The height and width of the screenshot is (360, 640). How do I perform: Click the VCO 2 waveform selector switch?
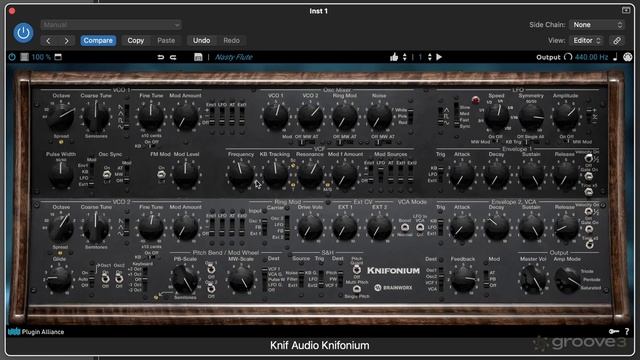pos(127,227)
